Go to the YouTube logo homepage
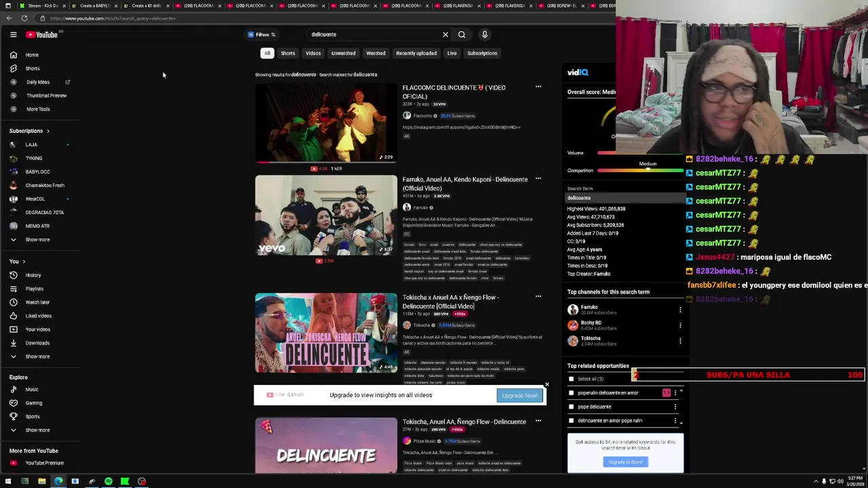 42,35
